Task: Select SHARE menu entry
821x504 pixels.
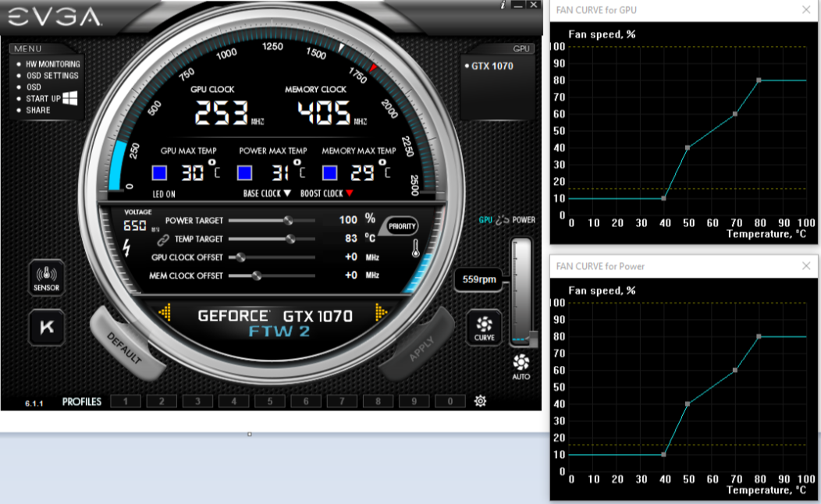Action: (x=38, y=110)
